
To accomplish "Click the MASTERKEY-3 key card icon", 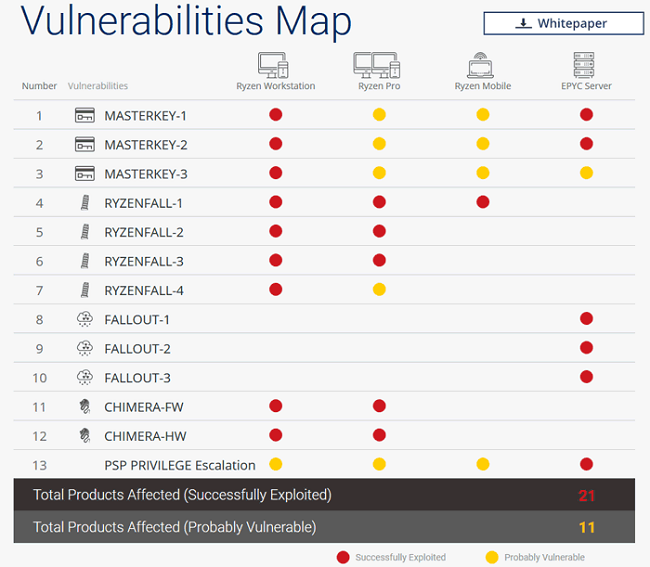I will (85, 173).
